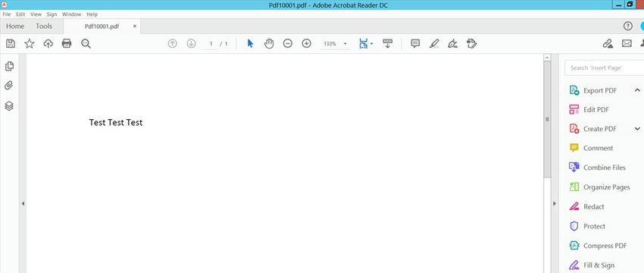This screenshot has height=273, width=644.
Task: Click the vertical scrollbar thumb
Action: [547, 119]
